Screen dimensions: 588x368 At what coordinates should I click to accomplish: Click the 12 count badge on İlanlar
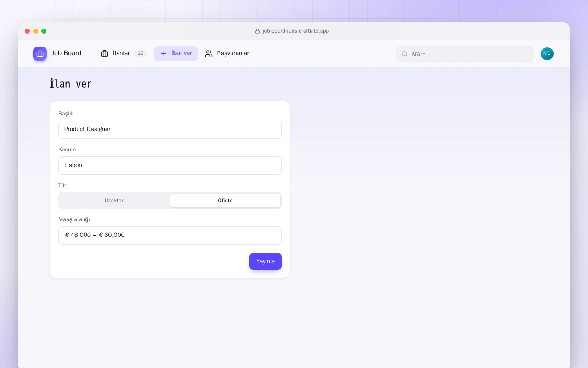141,53
